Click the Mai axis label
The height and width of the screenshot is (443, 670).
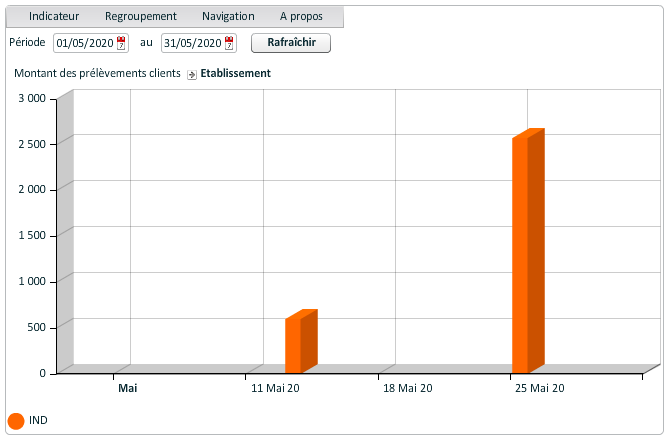pos(128,388)
